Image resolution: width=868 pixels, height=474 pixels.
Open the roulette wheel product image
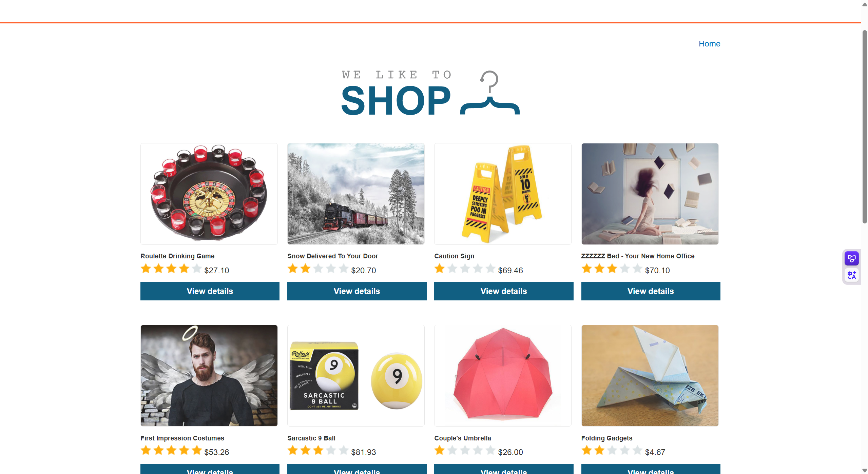click(x=209, y=194)
